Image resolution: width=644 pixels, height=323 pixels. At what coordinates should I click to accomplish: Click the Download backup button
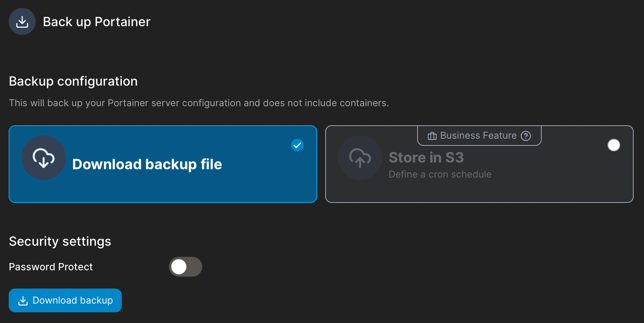tap(65, 300)
